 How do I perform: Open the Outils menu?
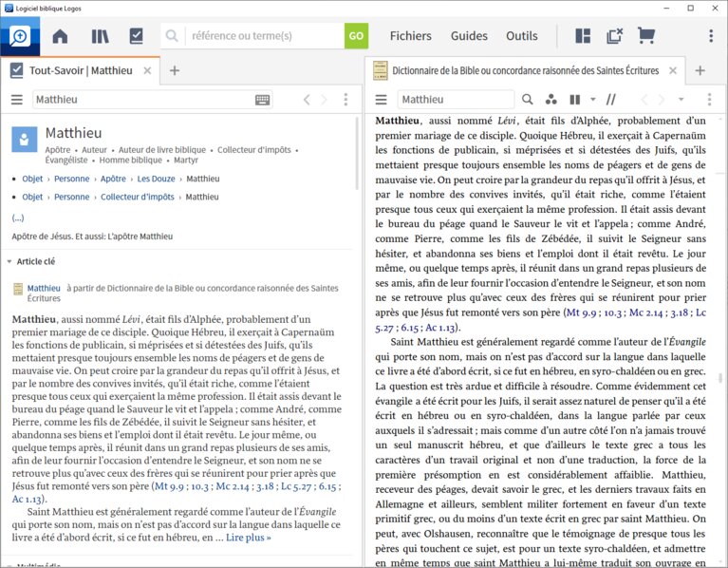[522, 36]
